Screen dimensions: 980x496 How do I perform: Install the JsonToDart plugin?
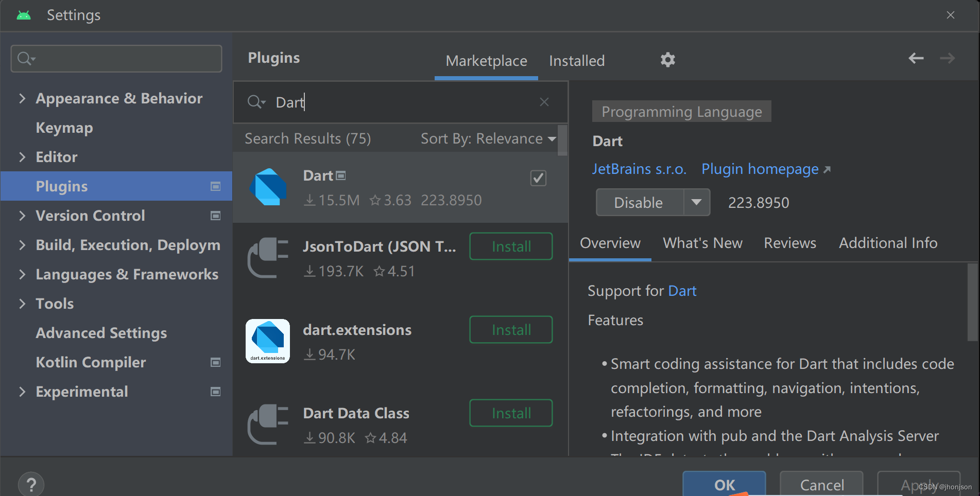click(x=511, y=246)
